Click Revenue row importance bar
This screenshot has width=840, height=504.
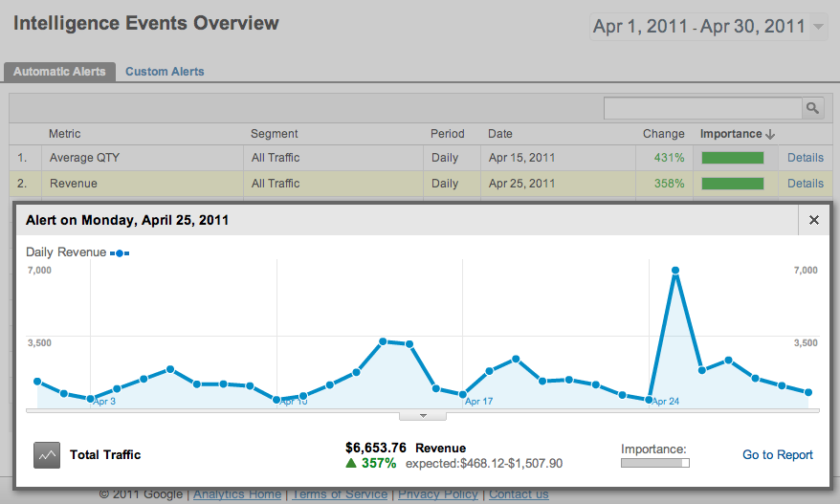pos(732,184)
